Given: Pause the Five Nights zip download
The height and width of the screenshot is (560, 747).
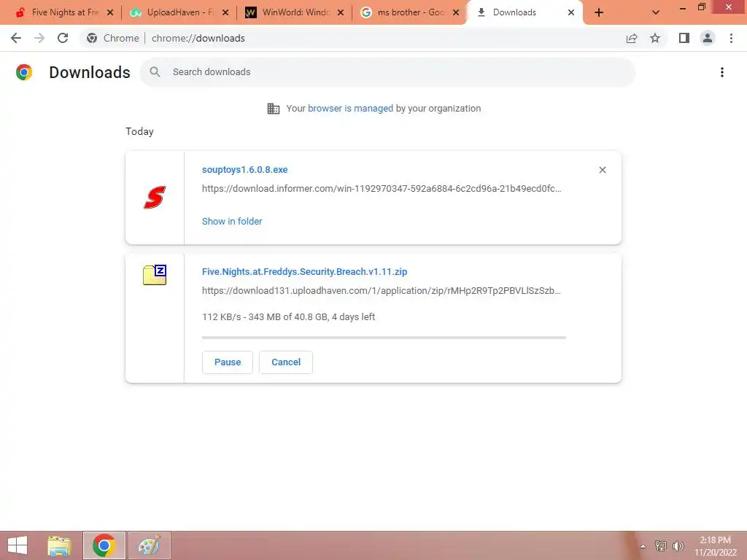Looking at the screenshot, I should tap(228, 362).
